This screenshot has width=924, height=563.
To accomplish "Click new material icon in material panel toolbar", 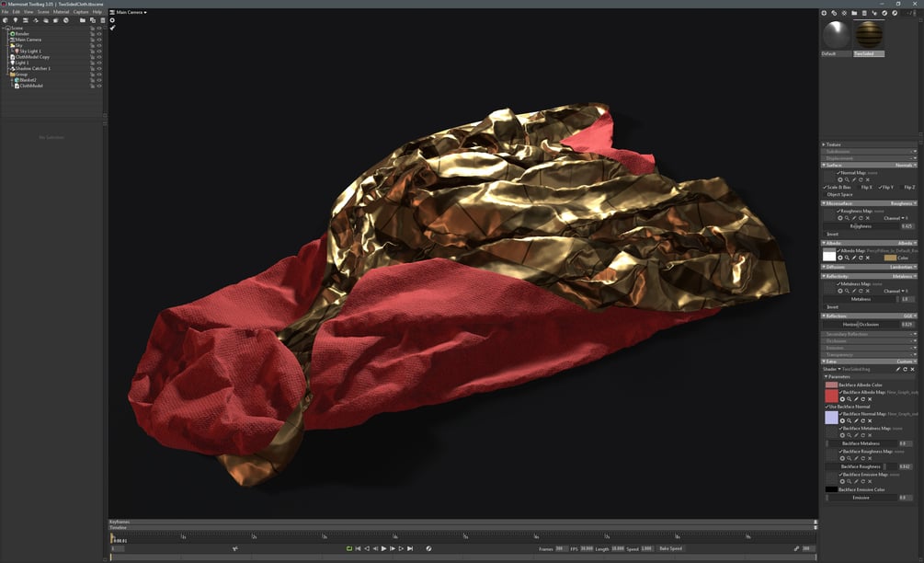I will 824,13.
